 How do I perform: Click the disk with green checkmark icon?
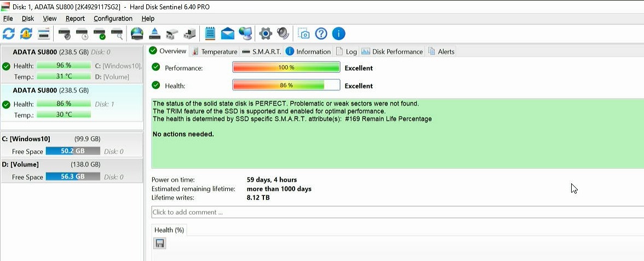pos(100,34)
